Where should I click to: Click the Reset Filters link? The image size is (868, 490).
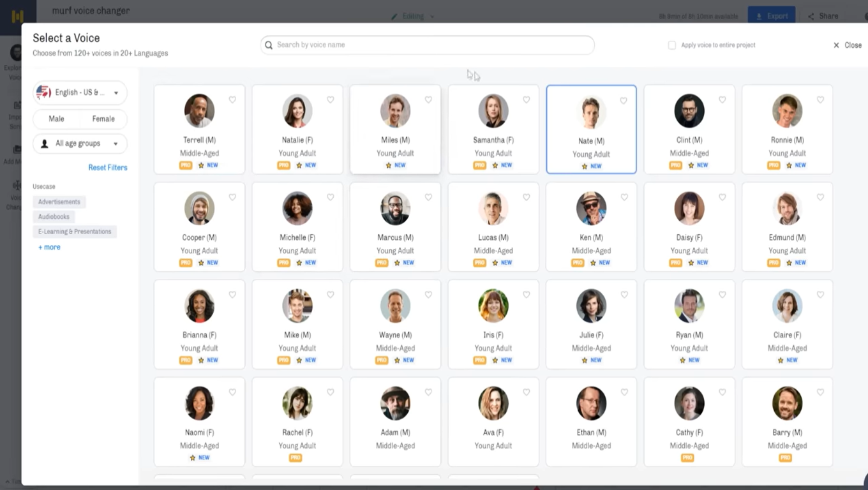tap(108, 168)
